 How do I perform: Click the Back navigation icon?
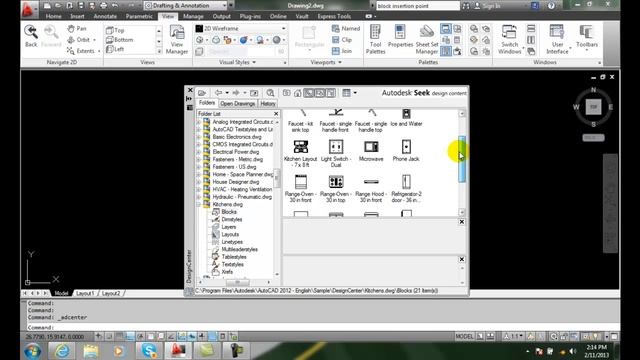31,36
